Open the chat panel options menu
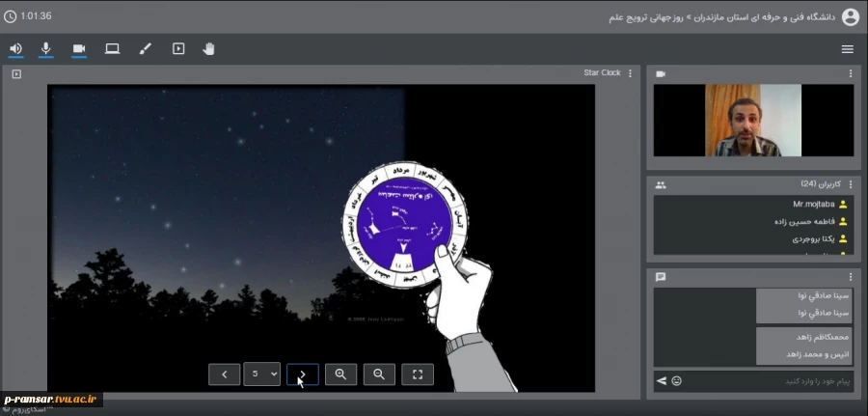868x416 pixels. 851,277
